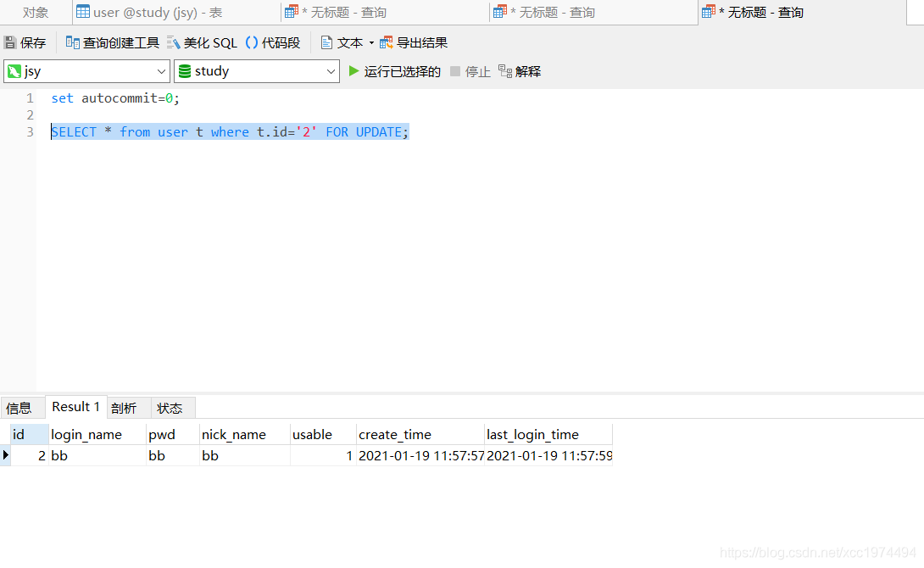Expand the Text (文本) dropdown arrow
The height and width of the screenshot is (568, 924).
371,42
